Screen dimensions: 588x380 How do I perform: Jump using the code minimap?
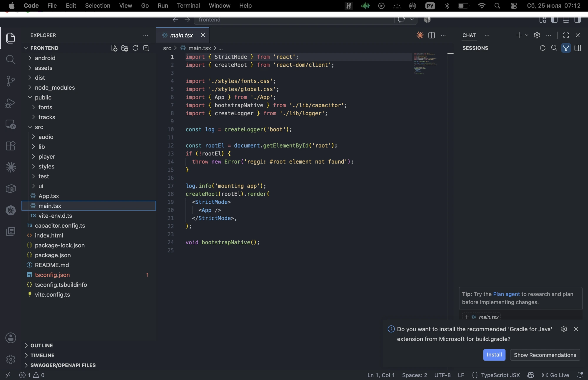[426, 63]
